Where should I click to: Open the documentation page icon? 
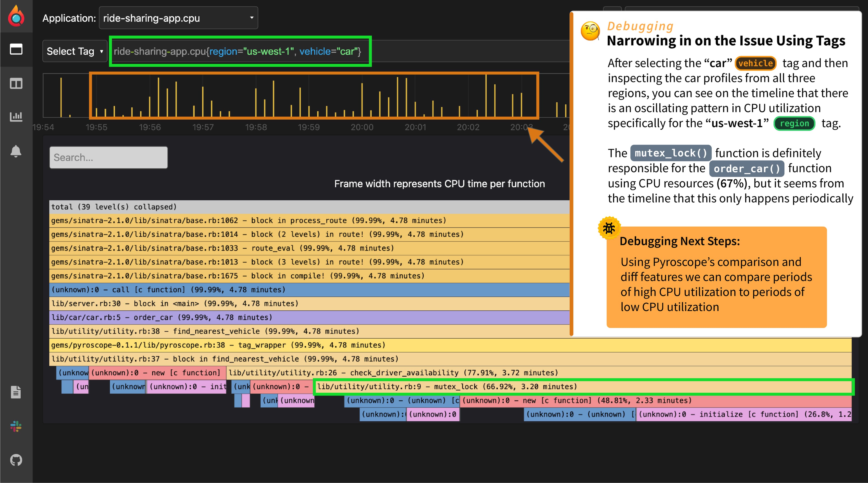point(16,392)
